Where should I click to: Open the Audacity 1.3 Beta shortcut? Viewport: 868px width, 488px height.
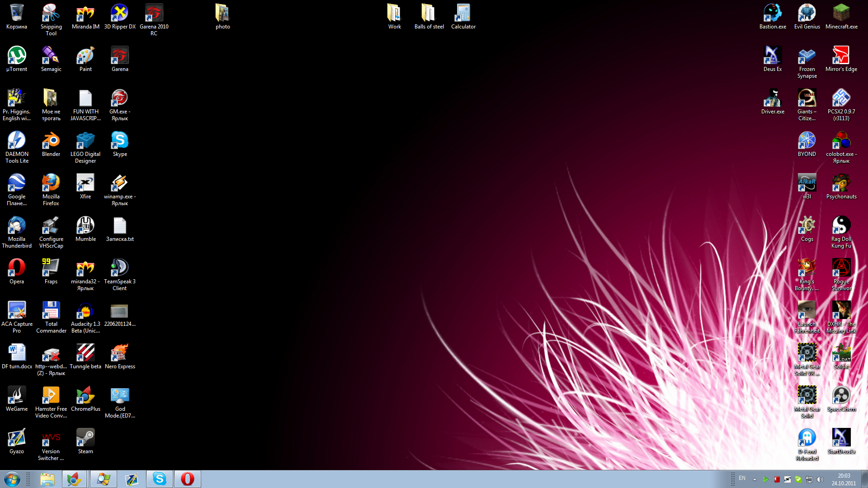tap(85, 311)
